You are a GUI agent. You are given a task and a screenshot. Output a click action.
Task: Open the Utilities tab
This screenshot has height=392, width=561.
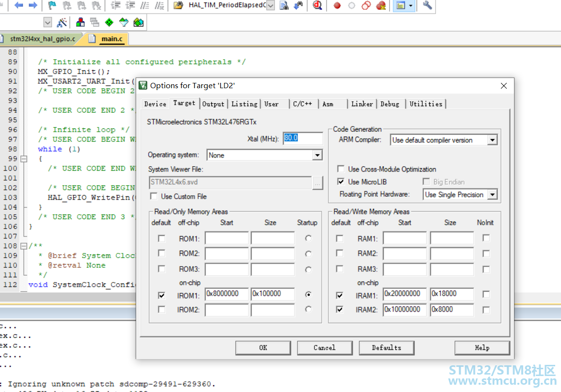pyautogui.click(x=426, y=104)
